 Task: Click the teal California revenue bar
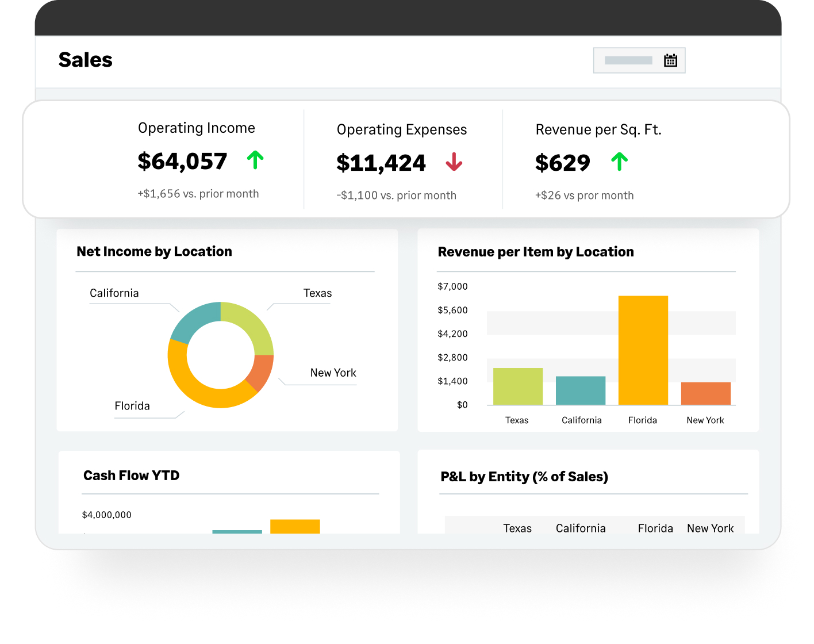coord(580,390)
